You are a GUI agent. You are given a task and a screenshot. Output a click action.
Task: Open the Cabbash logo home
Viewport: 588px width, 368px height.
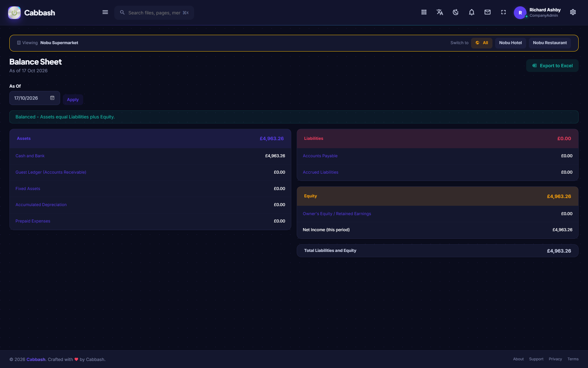[31, 13]
